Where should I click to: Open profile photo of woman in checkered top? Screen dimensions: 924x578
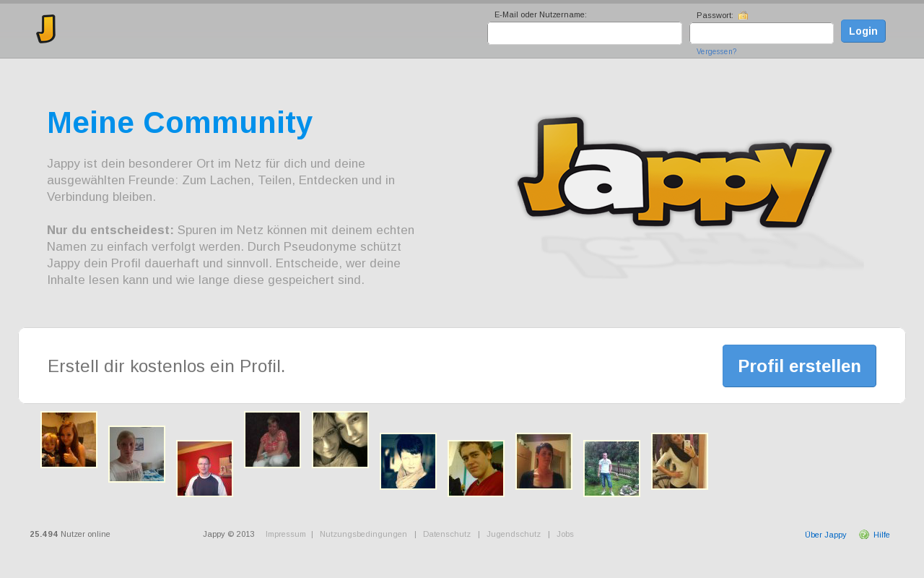click(x=272, y=440)
